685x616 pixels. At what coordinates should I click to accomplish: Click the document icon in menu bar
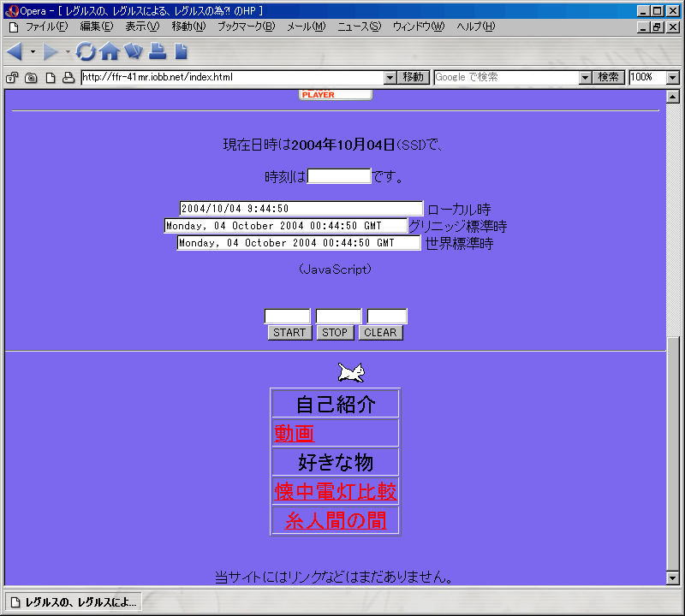[x=14, y=27]
